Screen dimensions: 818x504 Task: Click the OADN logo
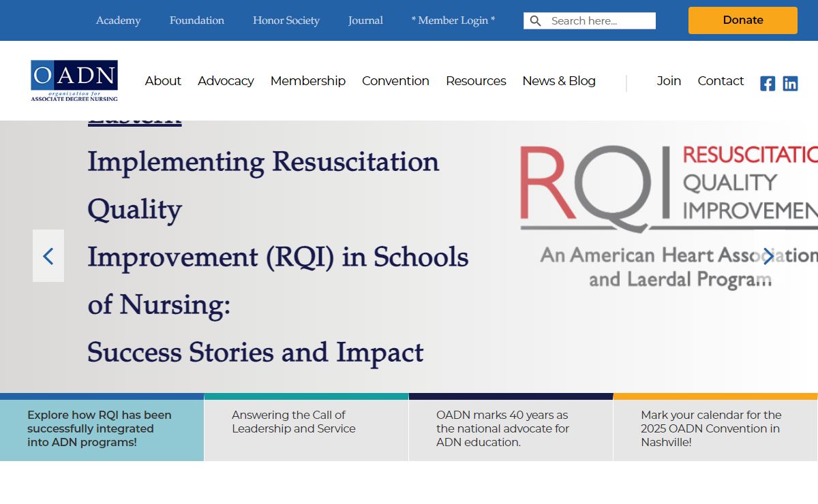[74, 81]
